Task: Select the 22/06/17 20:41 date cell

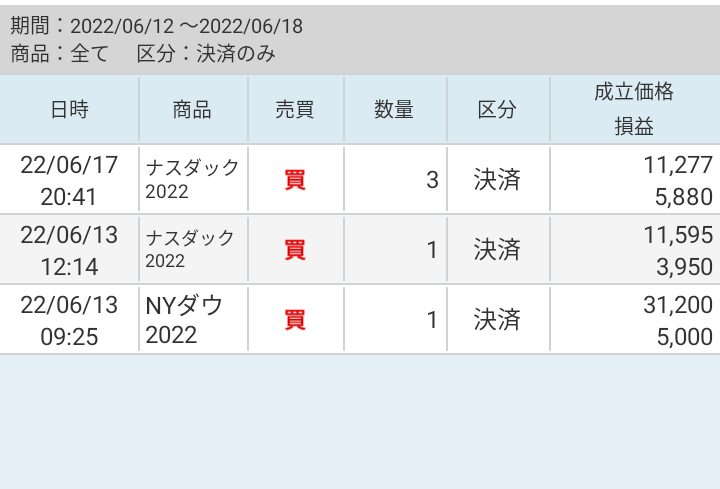Action: 69,180
